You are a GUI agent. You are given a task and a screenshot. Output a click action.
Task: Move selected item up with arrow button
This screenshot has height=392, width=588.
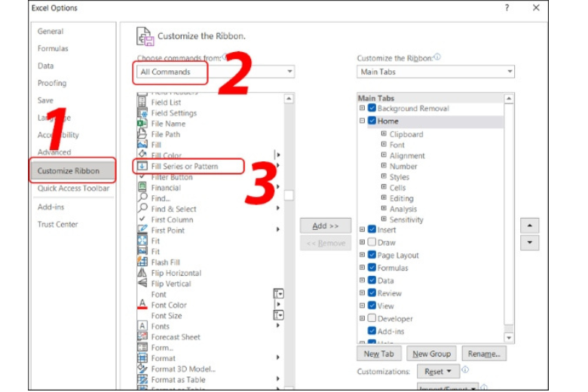coord(529,226)
